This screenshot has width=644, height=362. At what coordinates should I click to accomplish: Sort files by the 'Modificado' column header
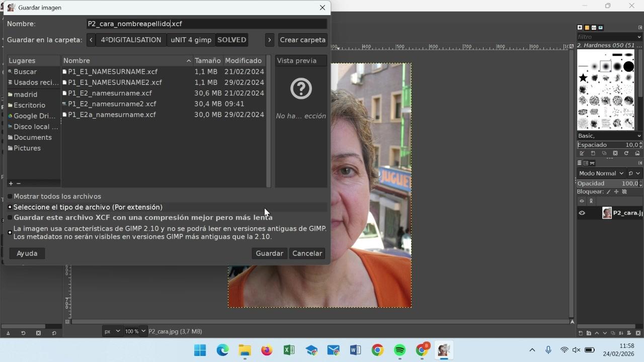pos(244,60)
